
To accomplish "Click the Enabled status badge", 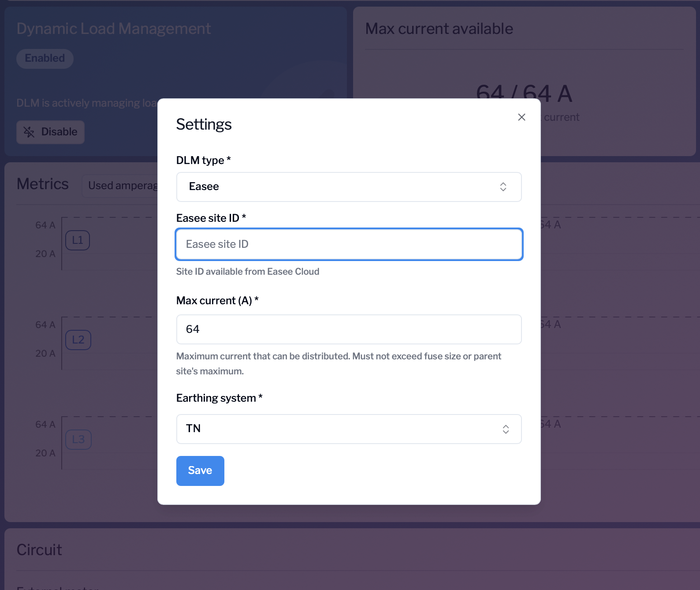I will tap(45, 59).
